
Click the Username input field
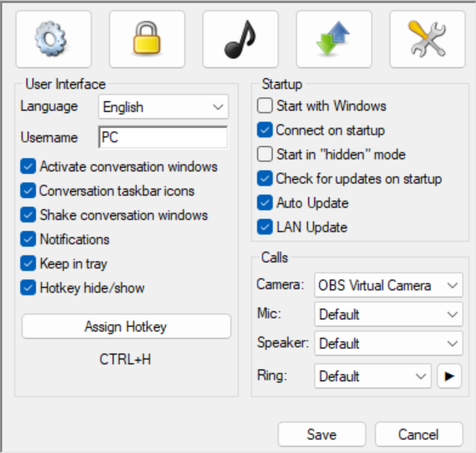tap(164, 138)
